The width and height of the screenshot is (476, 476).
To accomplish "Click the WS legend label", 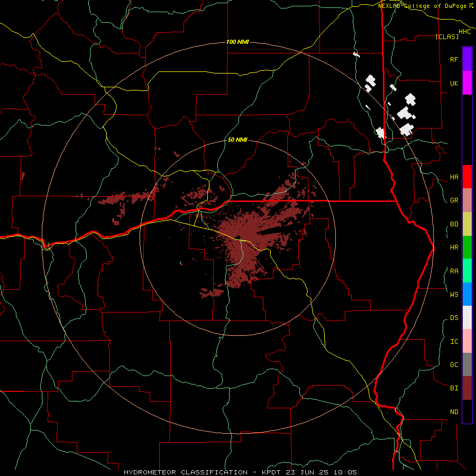I will (454, 294).
